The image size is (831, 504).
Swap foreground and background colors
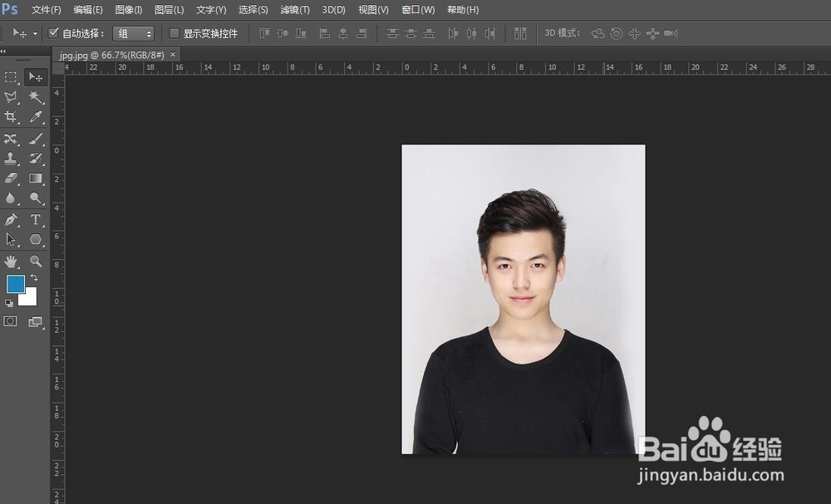[34, 276]
